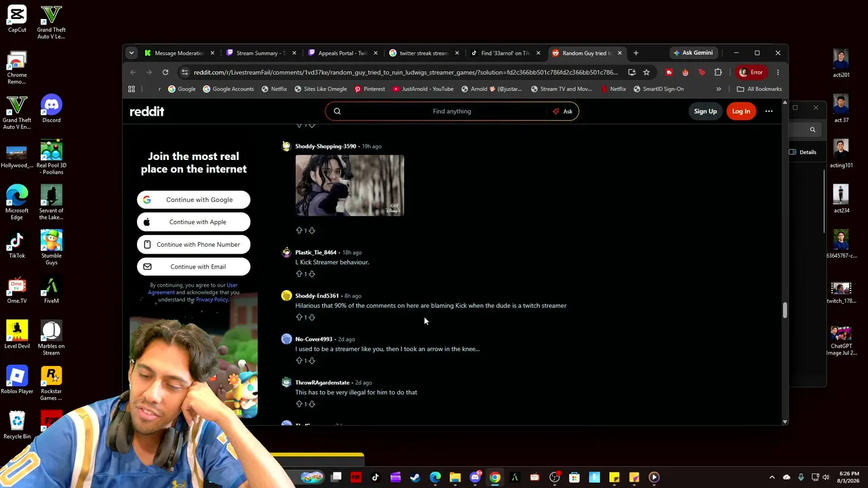Upvote the Plastic_Tie_8464 comment
Image resolution: width=868 pixels, height=488 pixels.
click(x=299, y=274)
